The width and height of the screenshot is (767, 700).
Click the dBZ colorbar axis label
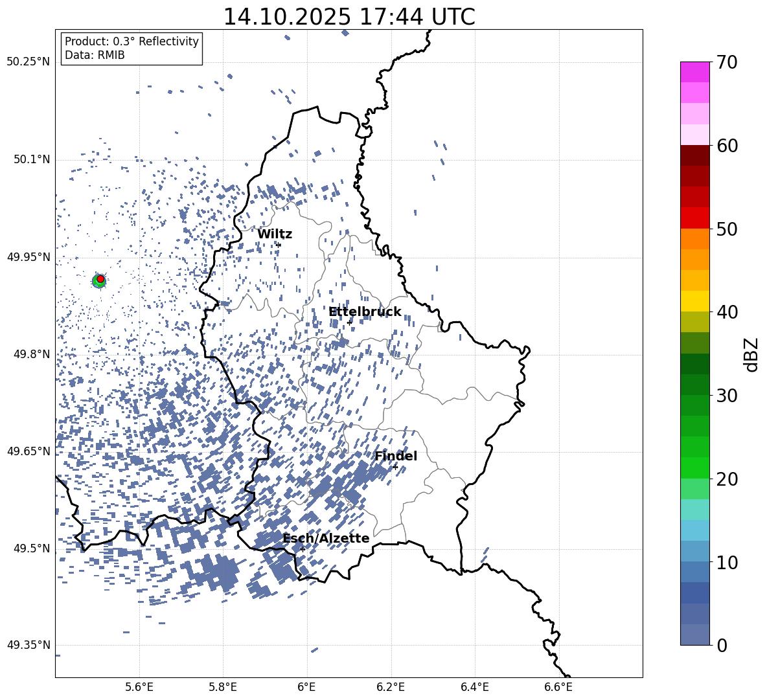[751, 354]
